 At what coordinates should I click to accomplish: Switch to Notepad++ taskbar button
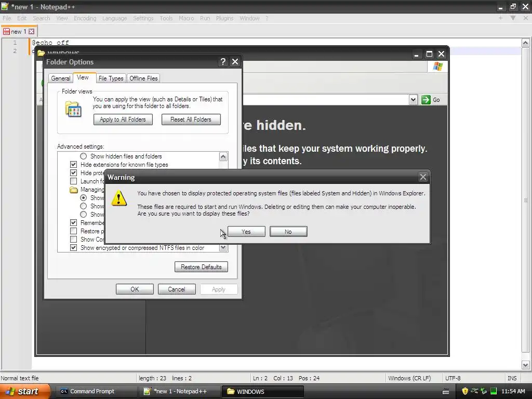pyautogui.click(x=180, y=392)
